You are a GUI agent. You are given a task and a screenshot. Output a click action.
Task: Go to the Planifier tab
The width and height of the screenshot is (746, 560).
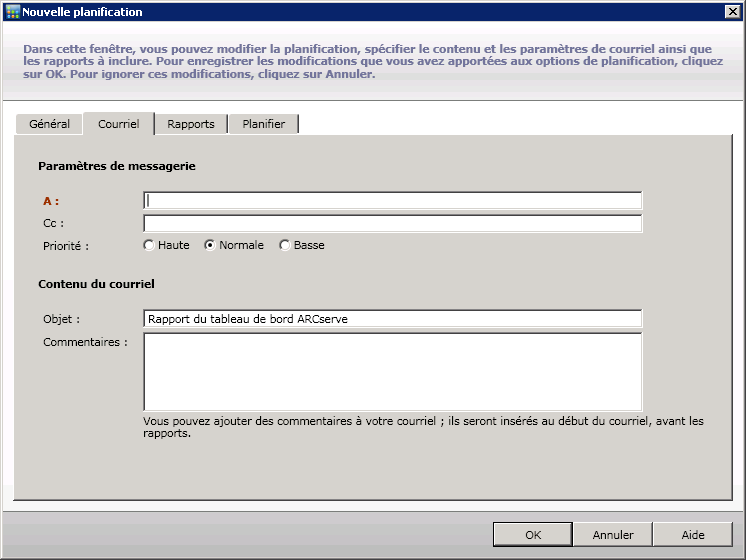pos(263,124)
